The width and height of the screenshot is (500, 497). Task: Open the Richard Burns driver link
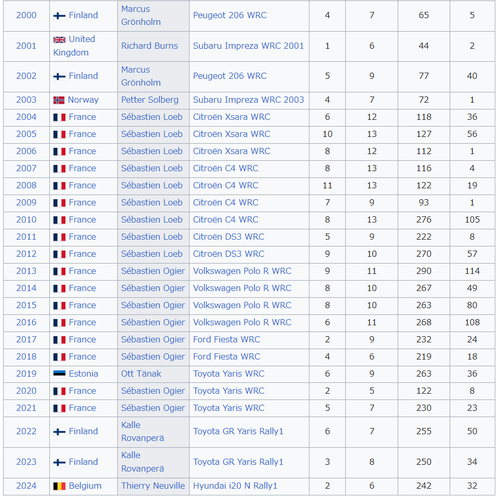point(149,46)
